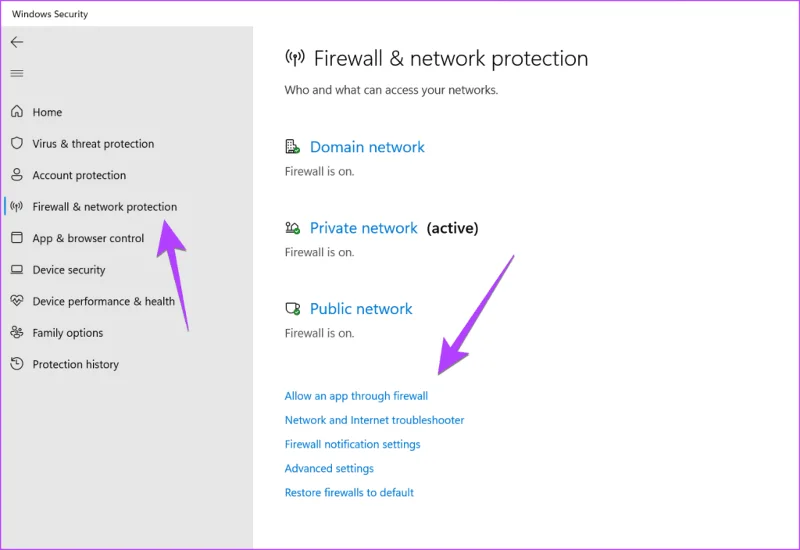Viewport: 800px width, 550px height.
Task: Go to Family options section
Action: pyautogui.click(x=68, y=333)
